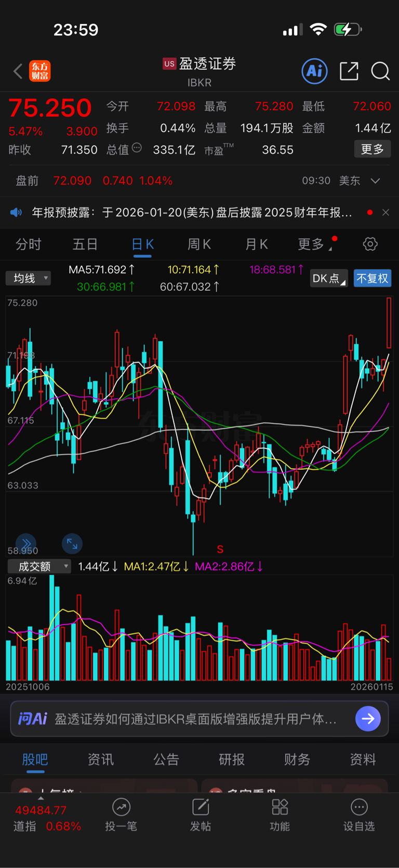
Task: Tap the 总值 335.1亿 value
Action: click(x=174, y=150)
